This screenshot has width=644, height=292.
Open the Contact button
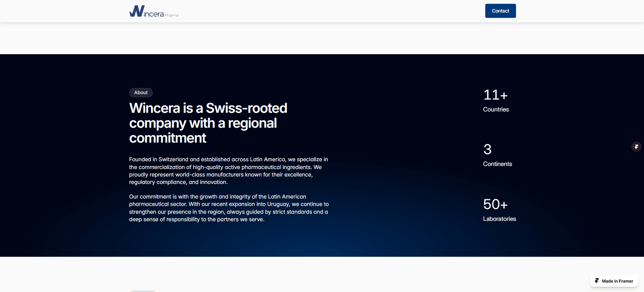click(500, 11)
